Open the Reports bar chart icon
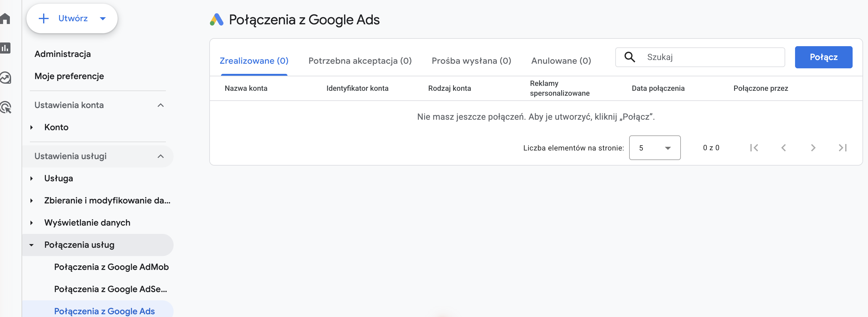The height and width of the screenshot is (317, 868). pyautogui.click(x=6, y=48)
